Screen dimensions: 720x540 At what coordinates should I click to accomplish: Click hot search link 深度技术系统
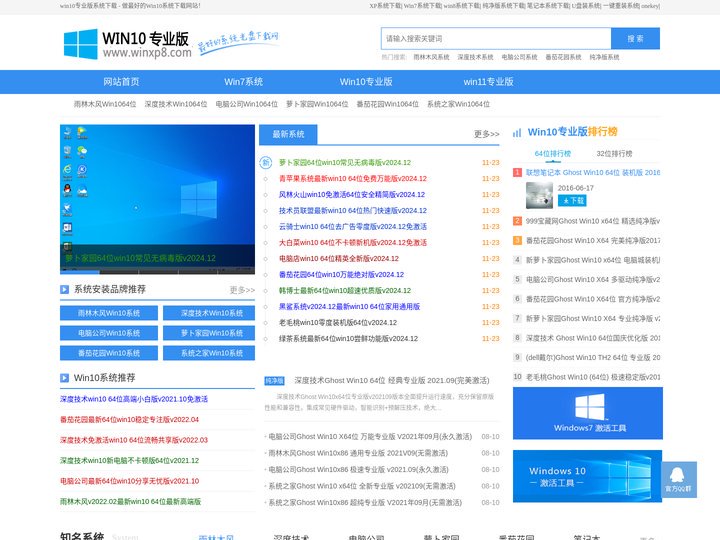pos(475,57)
